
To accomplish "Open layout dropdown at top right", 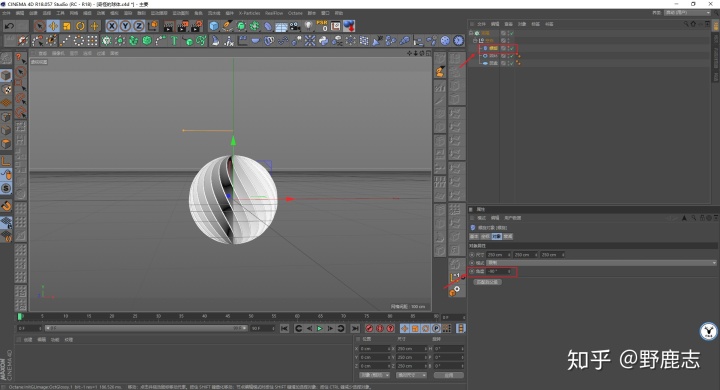I will 687,13.
